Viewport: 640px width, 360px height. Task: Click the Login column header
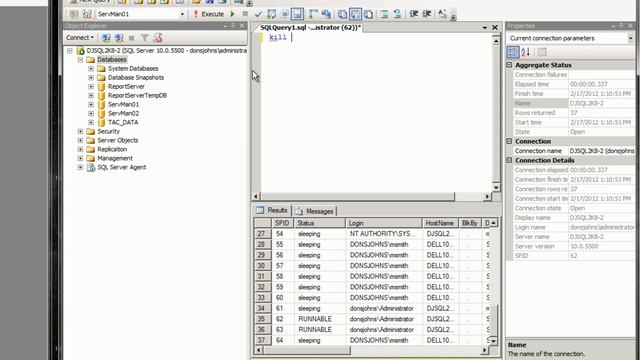point(384,223)
